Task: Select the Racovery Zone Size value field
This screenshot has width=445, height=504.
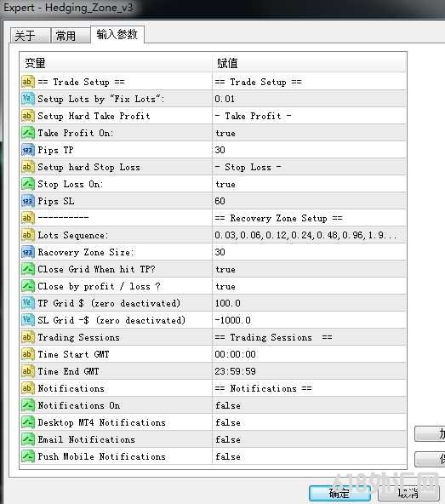Action: pyautogui.click(x=309, y=252)
